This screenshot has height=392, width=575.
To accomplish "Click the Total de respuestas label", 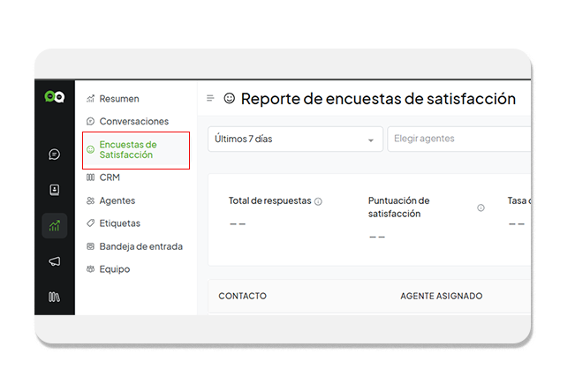I will pyautogui.click(x=270, y=201).
